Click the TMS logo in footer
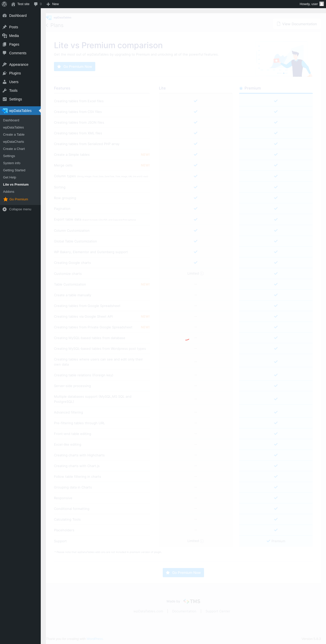The height and width of the screenshot is (644, 326). tap(192, 601)
